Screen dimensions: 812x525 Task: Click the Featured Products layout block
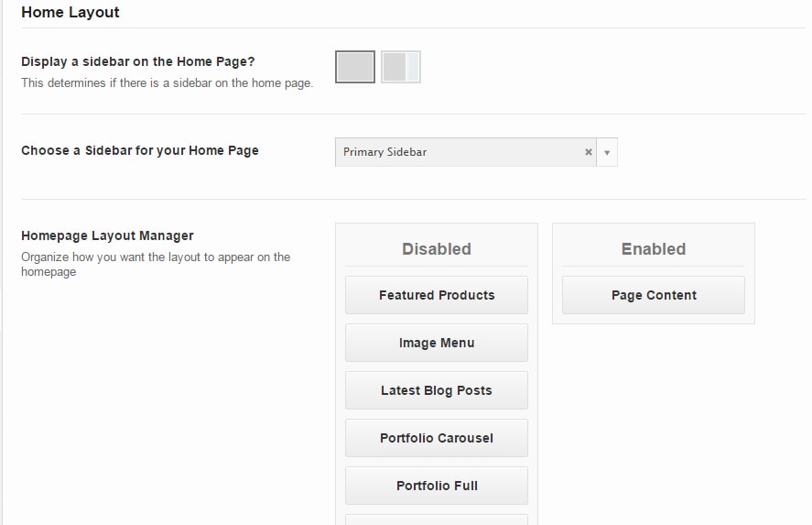[437, 295]
